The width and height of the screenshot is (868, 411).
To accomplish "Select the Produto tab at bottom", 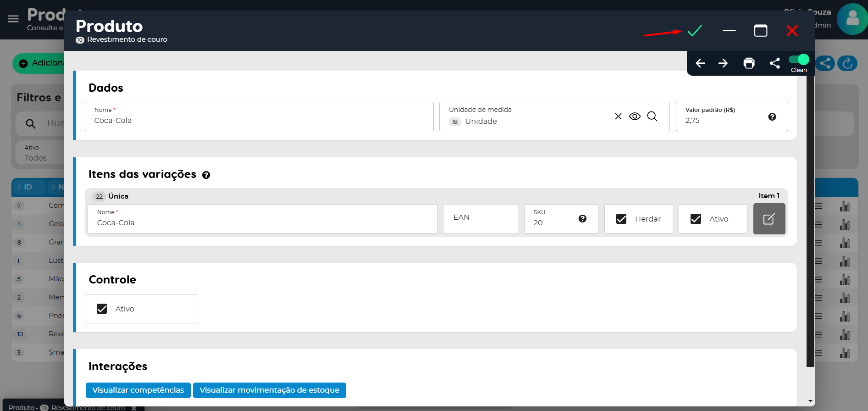I will tap(69, 407).
